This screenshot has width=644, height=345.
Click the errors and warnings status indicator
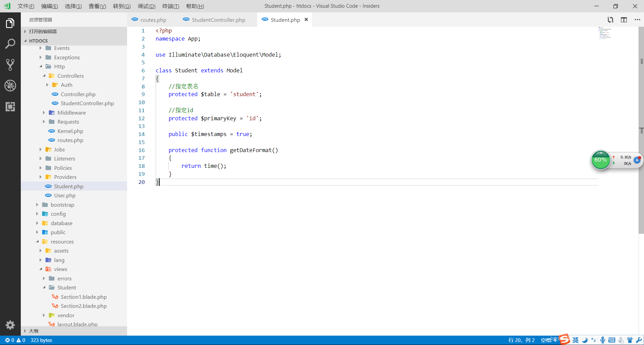point(15,340)
